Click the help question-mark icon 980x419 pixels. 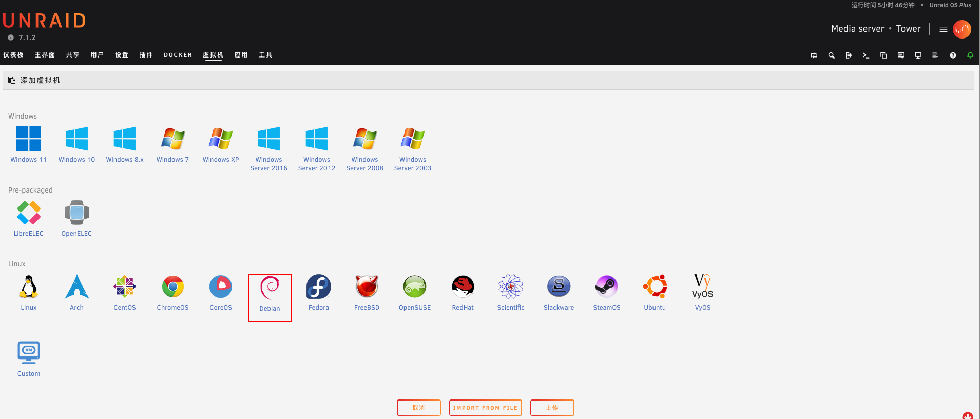953,55
